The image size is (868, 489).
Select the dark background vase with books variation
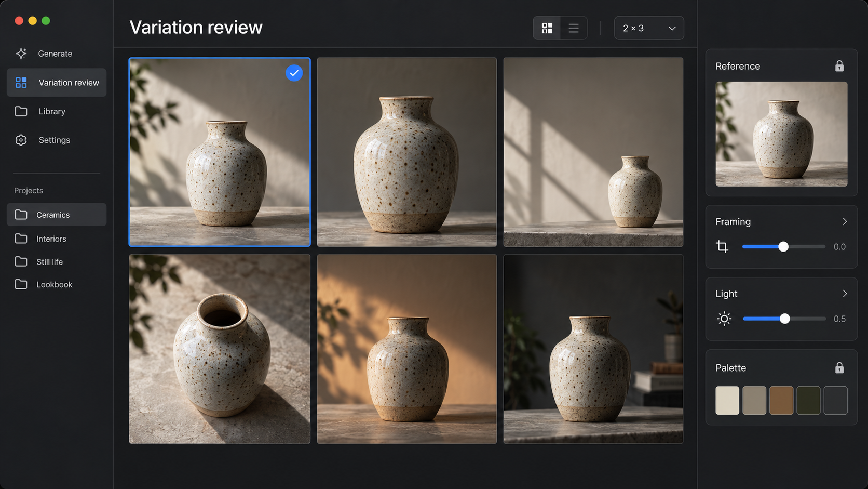point(593,349)
